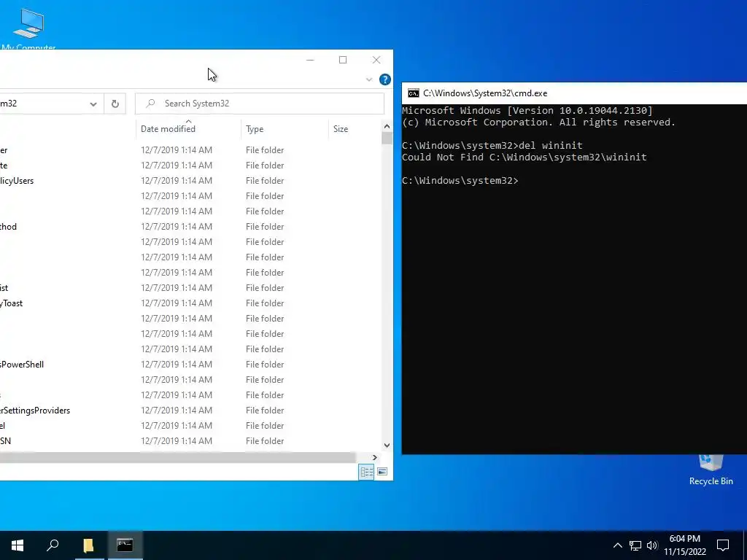Click the cmd.exe title bar text
The width and height of the screenshot is (747, 560).
485,93
